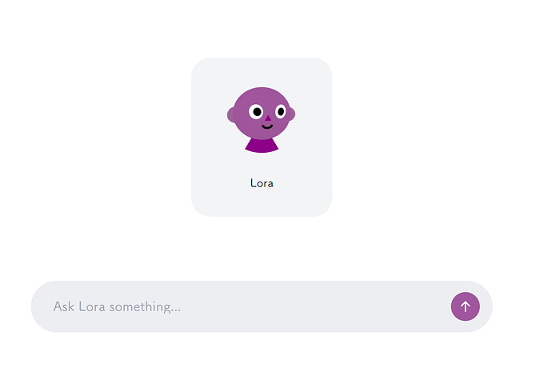552x392 pixels.
Task: Click the grey card area below Lora's name
Action: (262, 202)
